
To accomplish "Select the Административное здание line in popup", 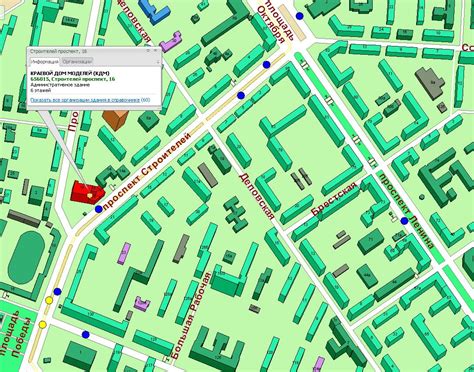I will [60, 85].
